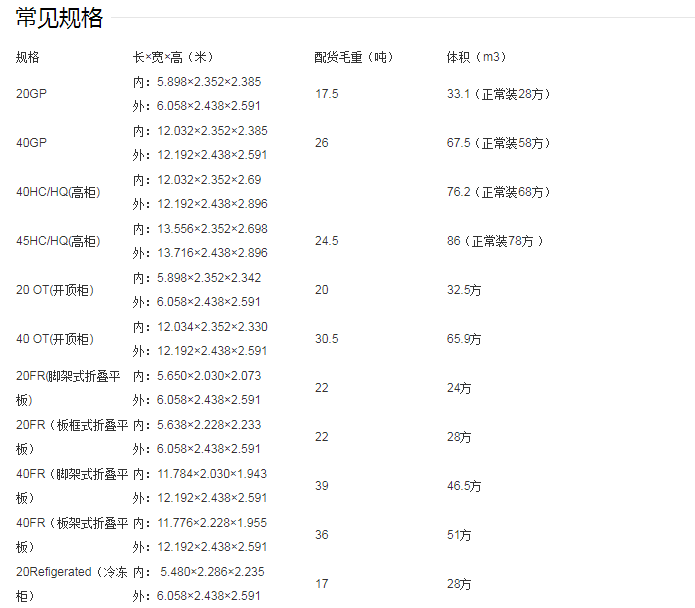Select the 规格 column header
Image resolution: width=695 pixels, height=608 pixels.
(28, 57)
